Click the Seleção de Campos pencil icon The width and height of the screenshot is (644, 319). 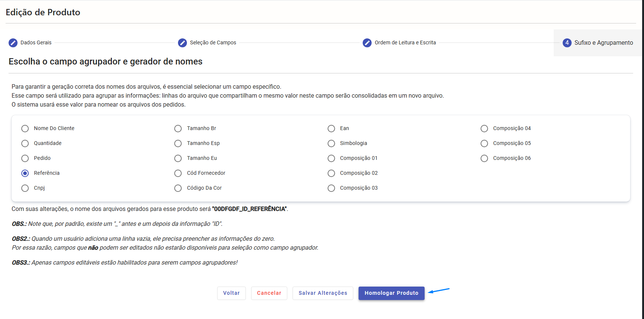click(182, 43)
